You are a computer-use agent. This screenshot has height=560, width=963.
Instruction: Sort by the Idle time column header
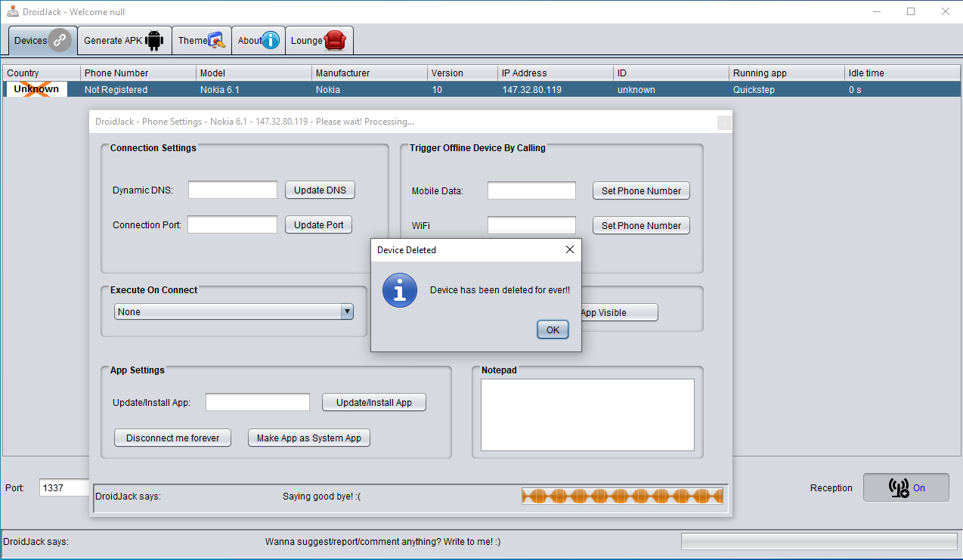tap(903, 73)
